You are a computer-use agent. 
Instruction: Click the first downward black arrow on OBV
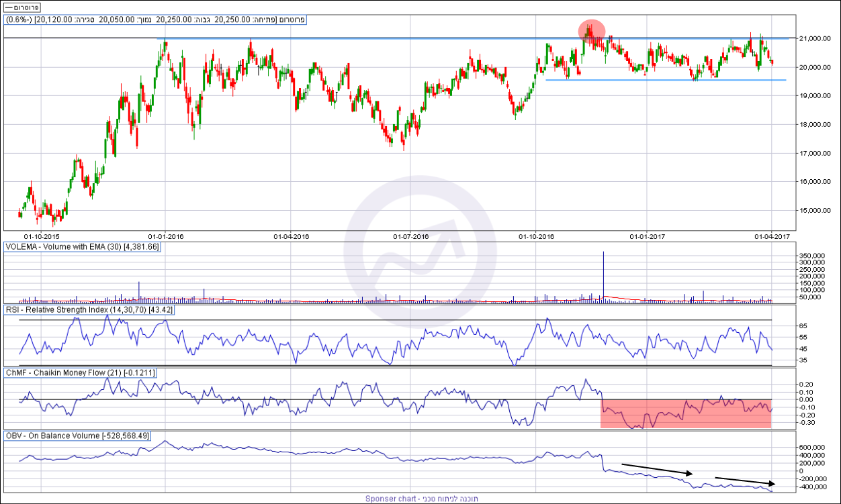point(656,468)
